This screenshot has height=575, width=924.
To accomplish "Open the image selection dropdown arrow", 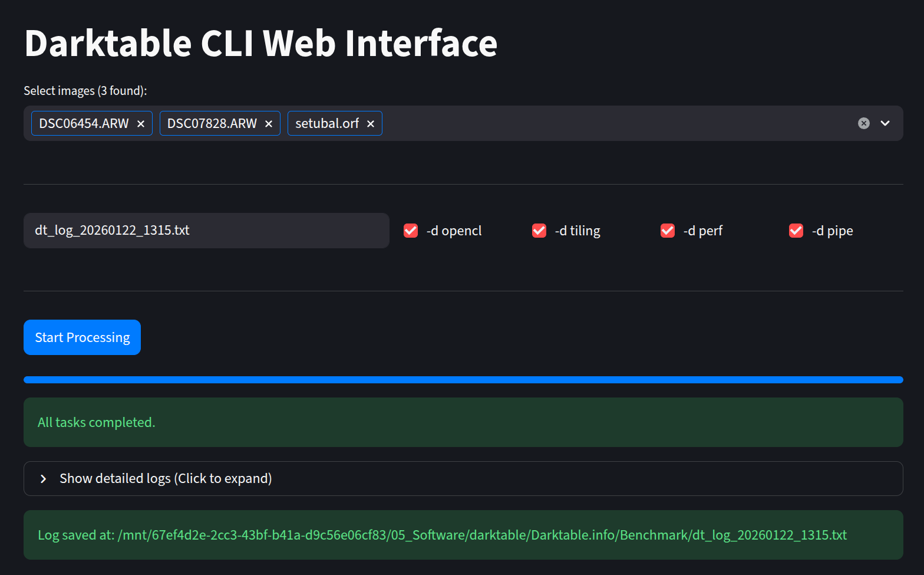I will 885,123.
